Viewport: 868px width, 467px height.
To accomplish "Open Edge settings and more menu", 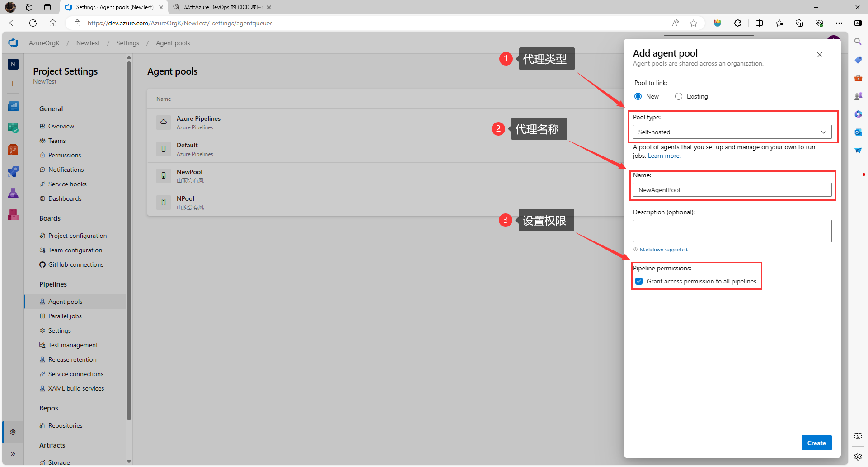I will point(839,23).
